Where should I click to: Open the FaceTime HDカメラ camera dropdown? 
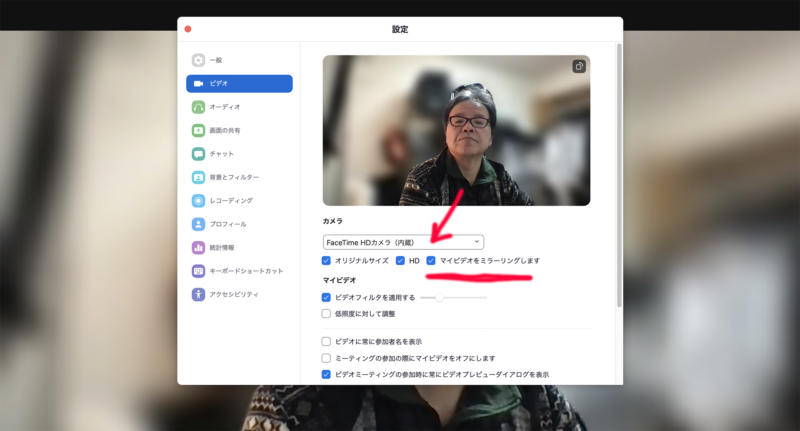pyautogui.click(x=403, y=242)
